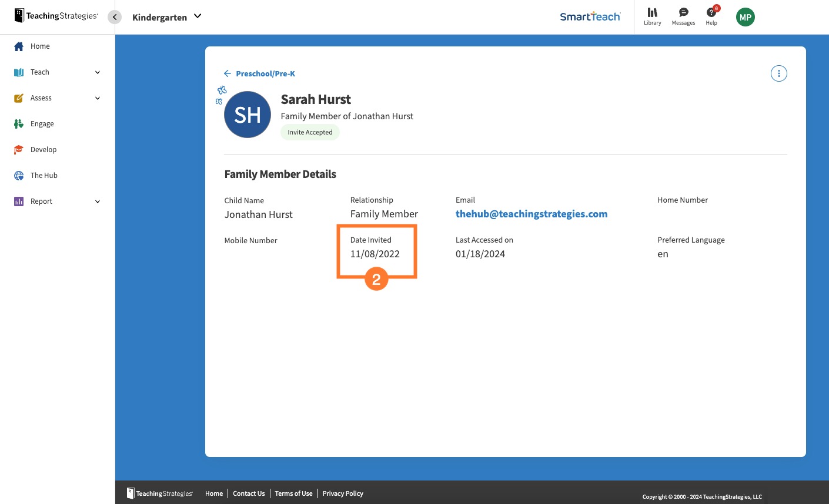Viewport: 829px width, 504px height.
Task: Click the Help icon with notification badge
Action: click(711, 16)
